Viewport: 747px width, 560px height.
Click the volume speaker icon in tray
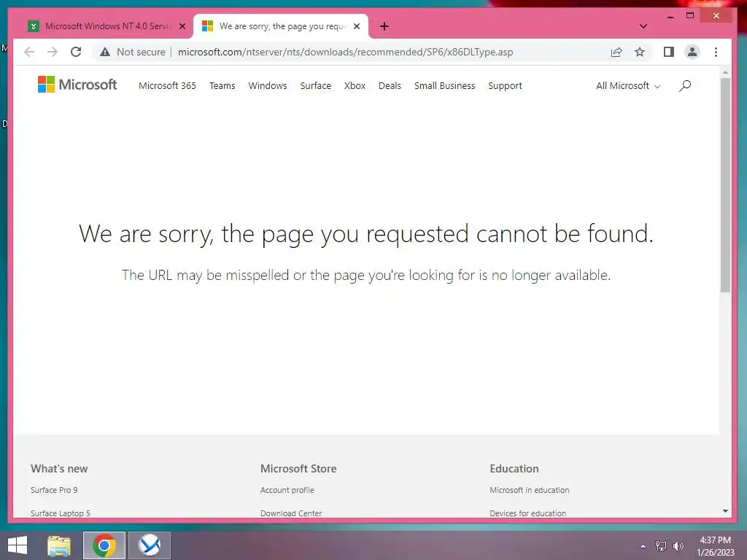tap(678, 546)
